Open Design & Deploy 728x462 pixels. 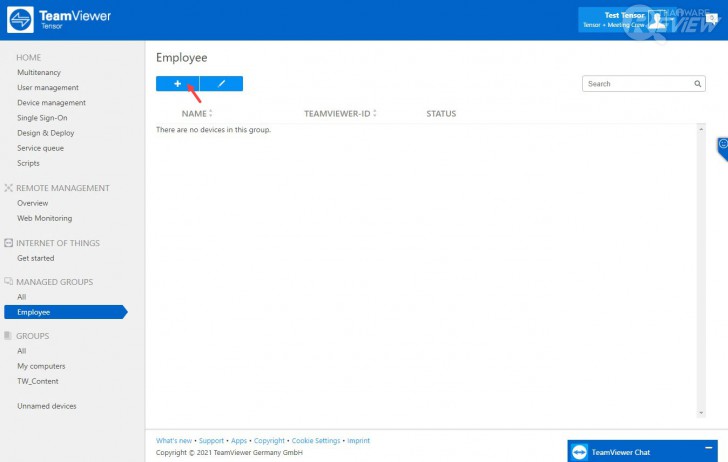[x=46, y=133]
